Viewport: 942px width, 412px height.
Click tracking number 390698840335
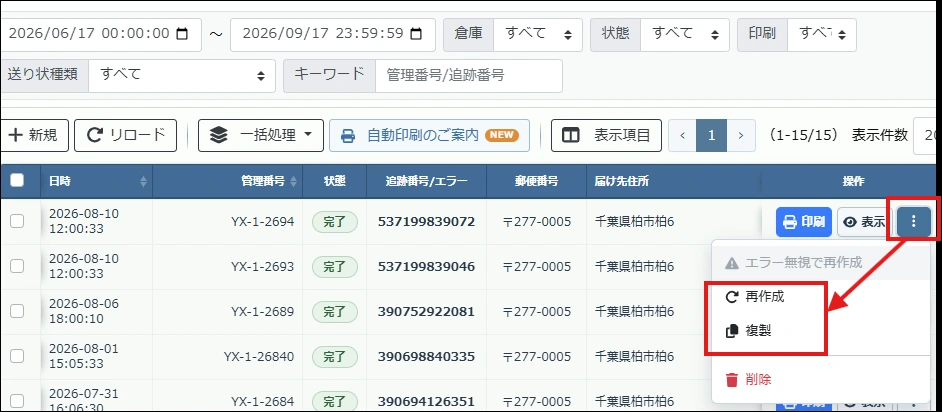tap(426, 357)
